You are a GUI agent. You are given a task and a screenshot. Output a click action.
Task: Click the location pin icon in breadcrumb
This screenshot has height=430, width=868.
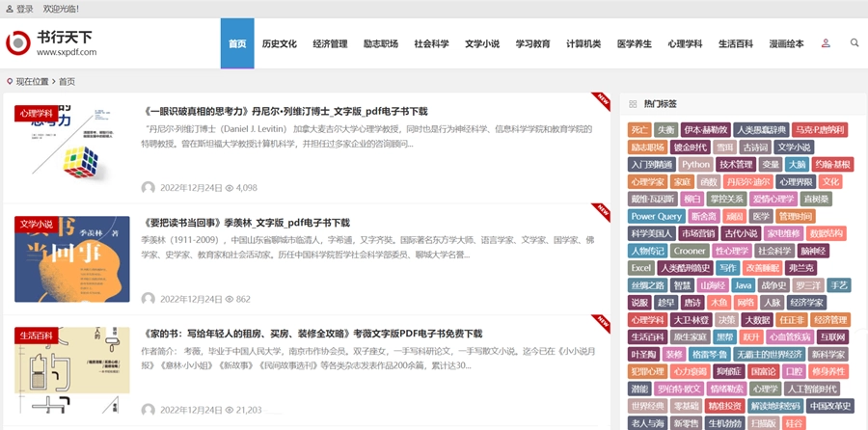pyautogui.click(x=10, y=82)
